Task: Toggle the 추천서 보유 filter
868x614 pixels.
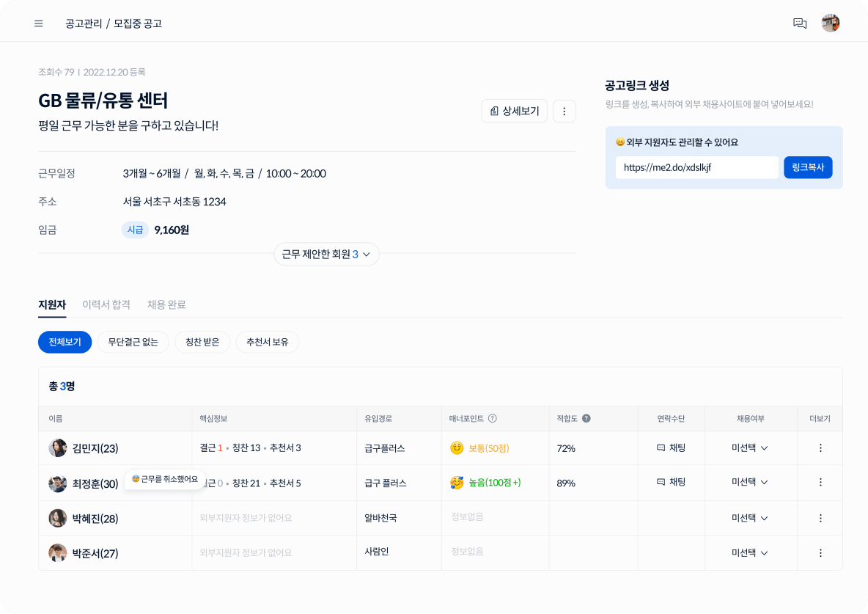Action: click(267, 342)
